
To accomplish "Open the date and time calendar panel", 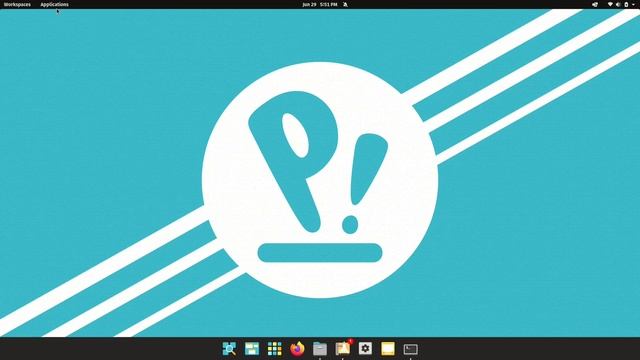I will click(320, 4).
